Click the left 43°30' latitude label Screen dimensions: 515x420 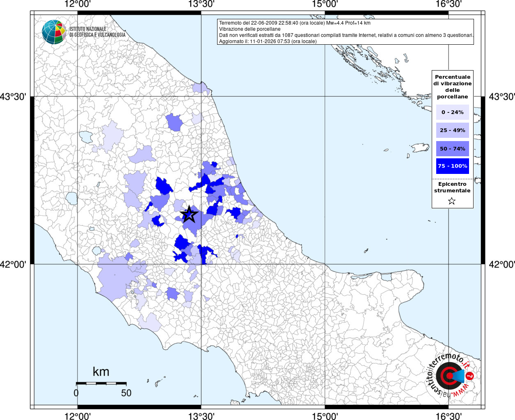tap(13, 97)
